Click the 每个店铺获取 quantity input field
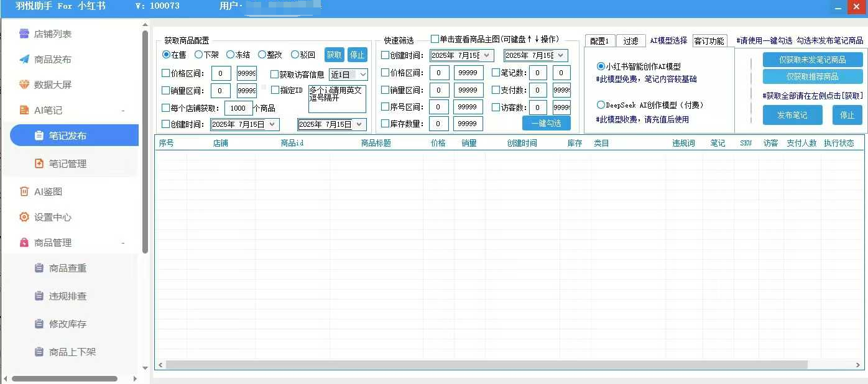The height and width of the screenshot is (384, 868). click(238, 107)
